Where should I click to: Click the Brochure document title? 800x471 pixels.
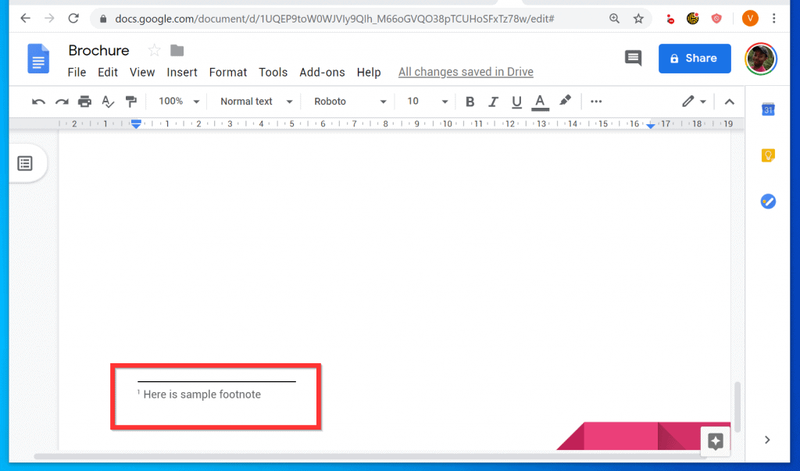99,51
